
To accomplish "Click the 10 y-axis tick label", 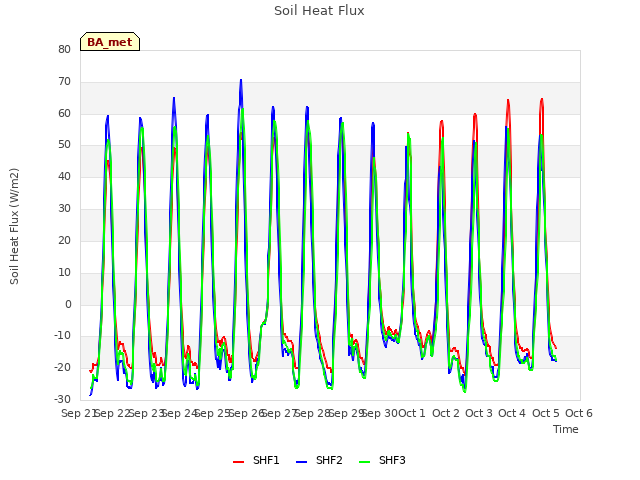I will point(64,272).
